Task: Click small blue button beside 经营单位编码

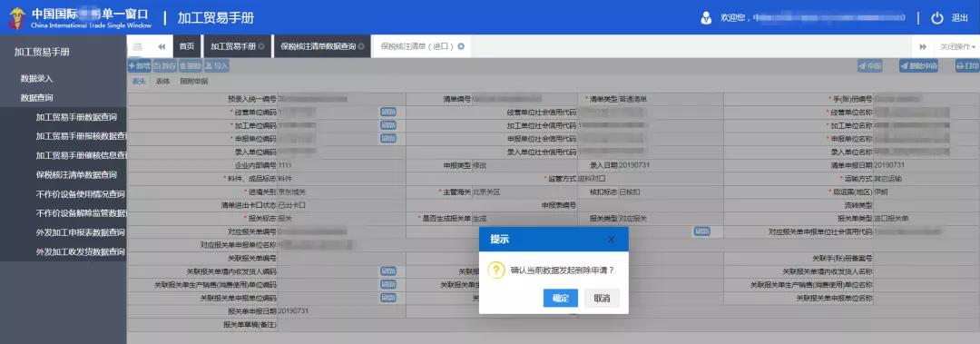Action: click(x=388, y=112)
